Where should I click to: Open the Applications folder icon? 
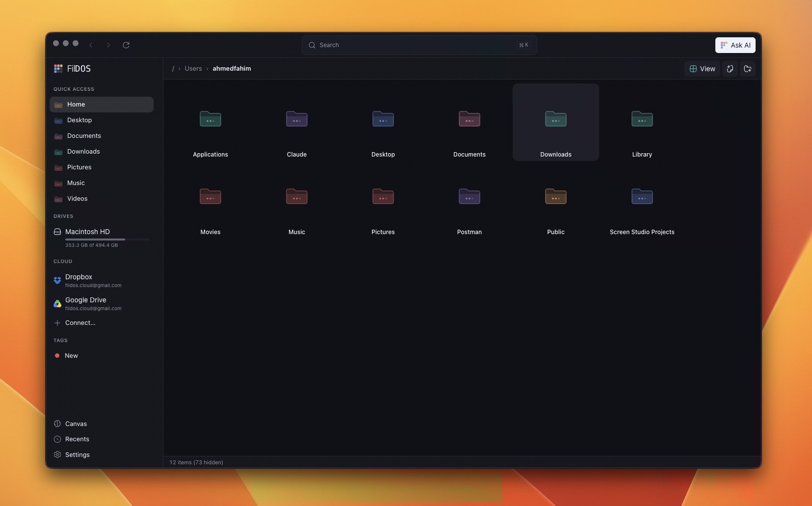tap(210, 119)
